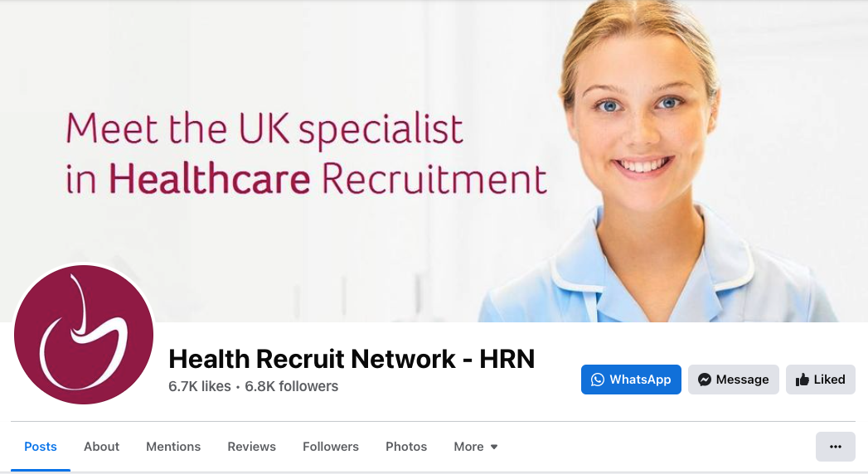View the Photos tab
The image size is (868, 474).
click(406, 447)
